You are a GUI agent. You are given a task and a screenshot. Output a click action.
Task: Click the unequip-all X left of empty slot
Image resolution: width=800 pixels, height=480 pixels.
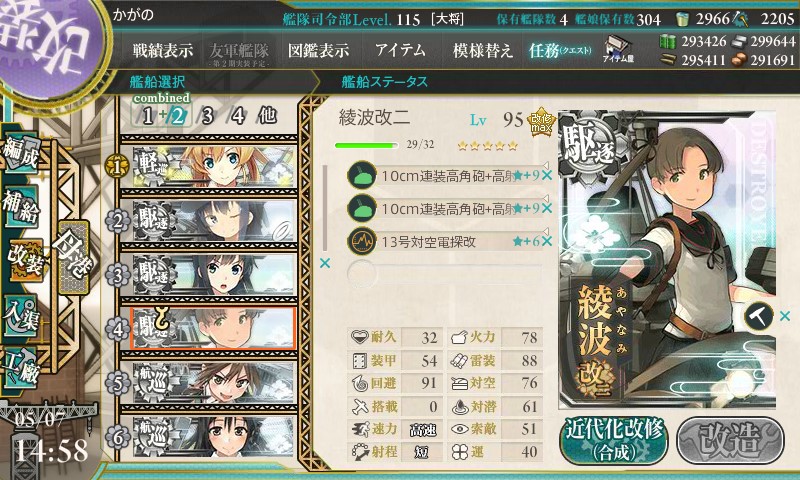click(324, 263)
